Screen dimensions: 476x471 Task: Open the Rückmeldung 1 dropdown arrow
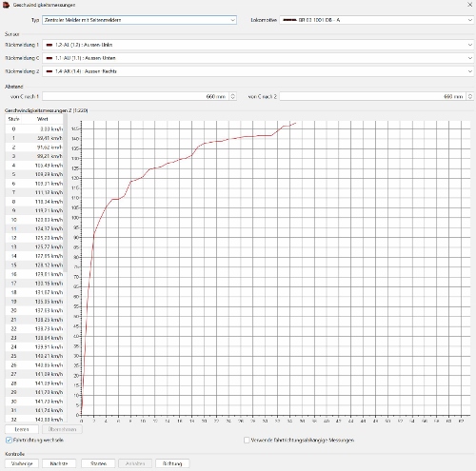click(470, 45)
